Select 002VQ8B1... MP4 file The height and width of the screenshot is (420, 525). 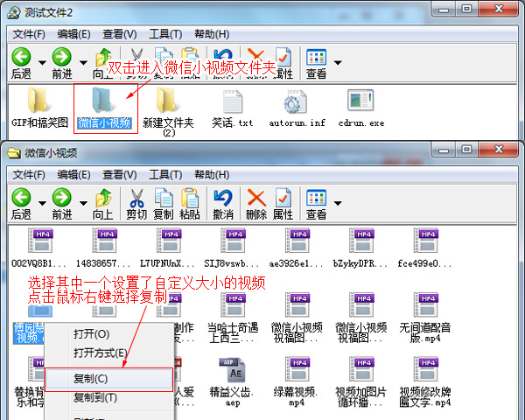(39, 248)
